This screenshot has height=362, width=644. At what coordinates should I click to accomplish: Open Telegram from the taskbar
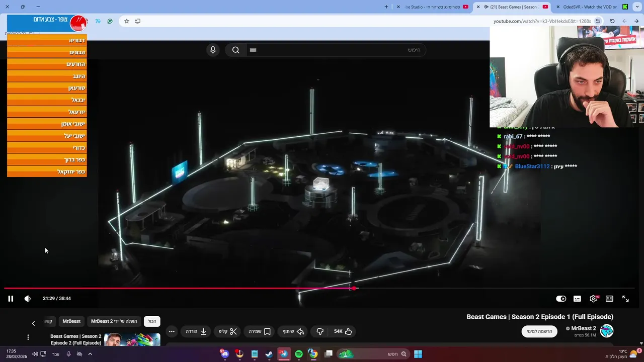coord(284,354)
